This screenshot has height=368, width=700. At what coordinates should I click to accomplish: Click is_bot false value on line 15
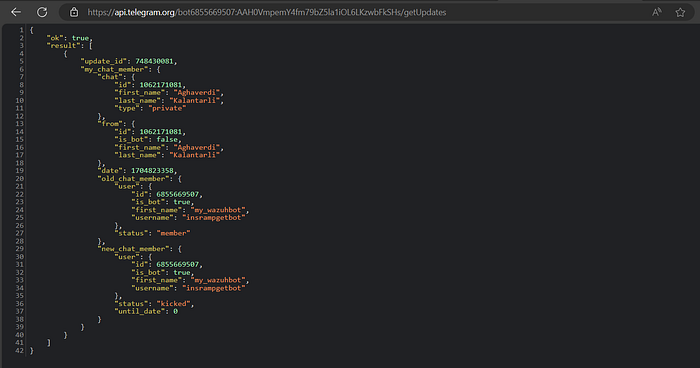coord(167,139)
